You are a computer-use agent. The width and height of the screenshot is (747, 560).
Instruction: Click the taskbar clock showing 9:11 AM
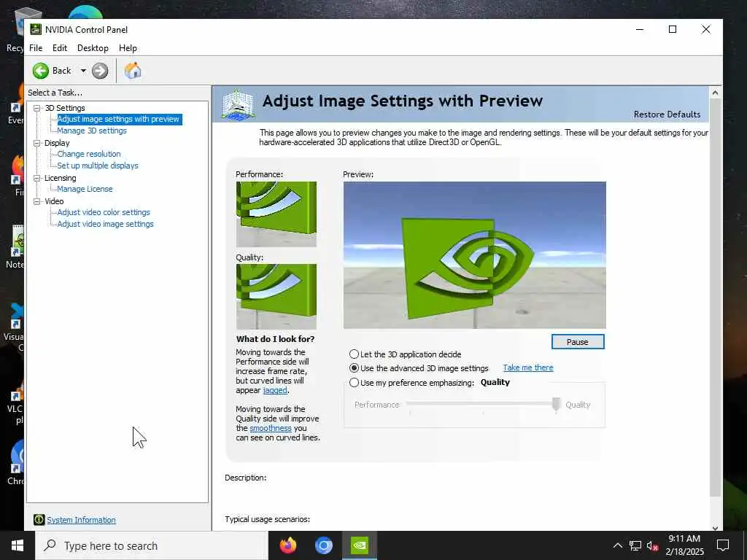(684, 545)
